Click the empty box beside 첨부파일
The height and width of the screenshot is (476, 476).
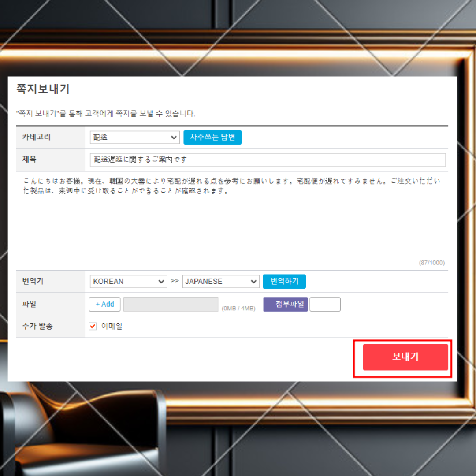pos(325,304)
